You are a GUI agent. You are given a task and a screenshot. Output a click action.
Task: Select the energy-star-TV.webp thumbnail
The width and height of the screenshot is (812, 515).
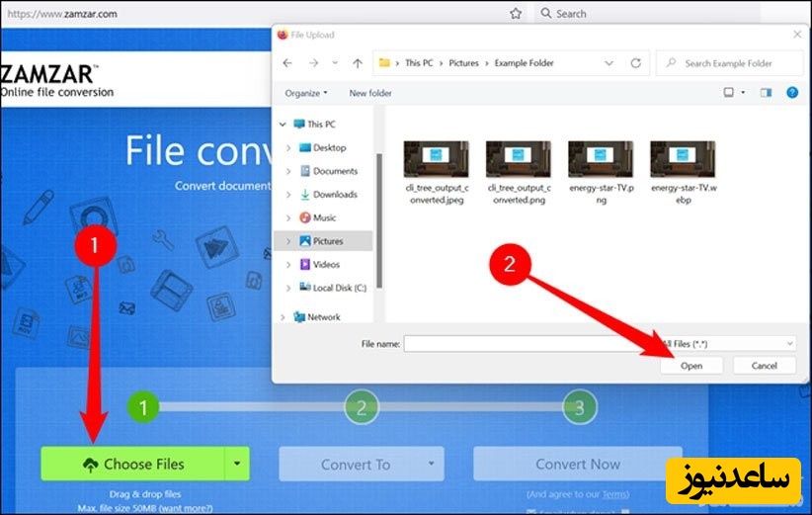pos(683,170)
